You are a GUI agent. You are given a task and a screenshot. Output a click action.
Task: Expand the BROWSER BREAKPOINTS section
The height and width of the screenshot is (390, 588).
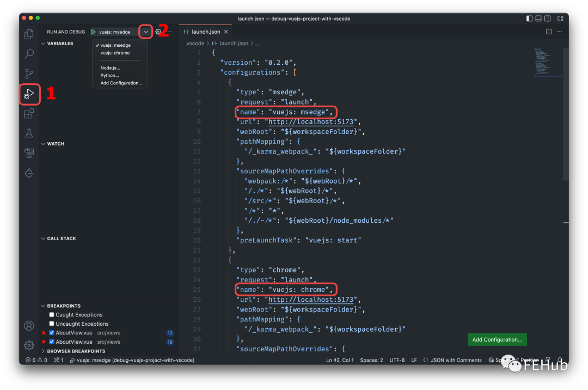(x=76, y=351)
